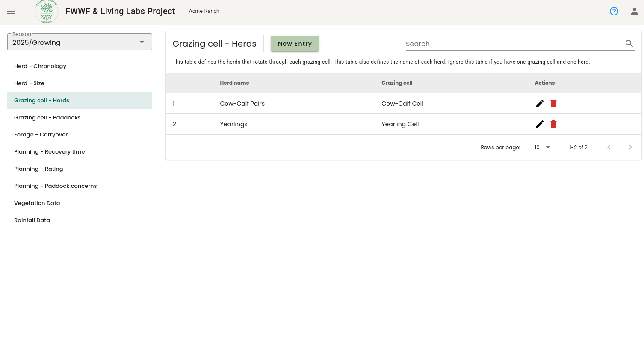Image resolution: width=644 pixels, height=353 pixels.
Task: Click the Living Labs project logo
Action: click(x=47, y=11)
